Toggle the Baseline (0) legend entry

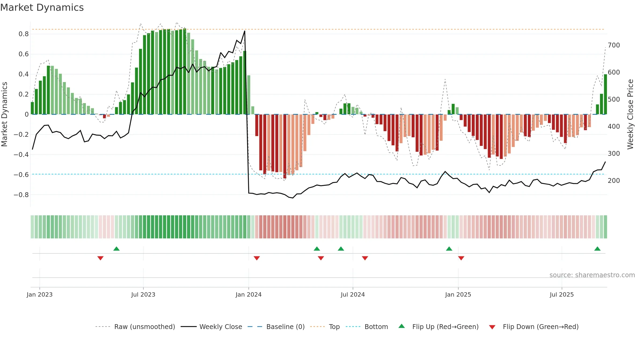pyautogui.click(x=276, y=327)
